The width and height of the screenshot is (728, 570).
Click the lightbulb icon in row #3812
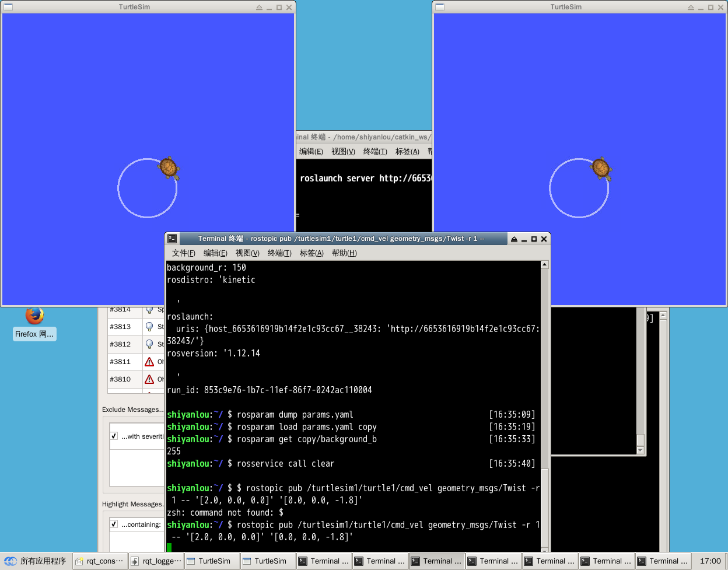tap(149, 344)
